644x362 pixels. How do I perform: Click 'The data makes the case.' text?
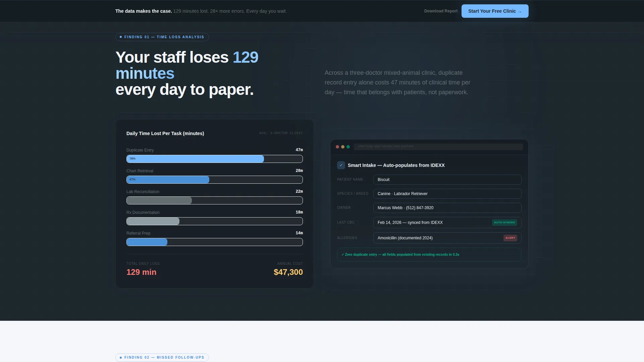[x=144, y=11]
